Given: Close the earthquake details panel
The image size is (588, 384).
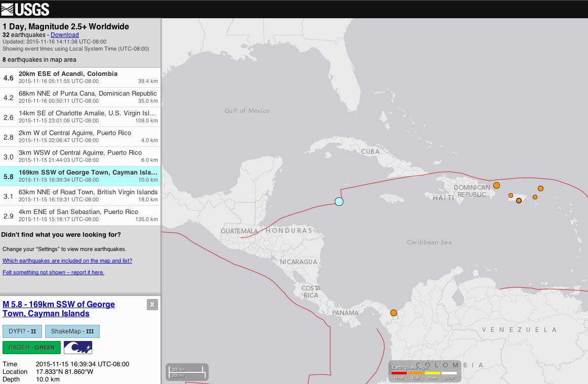Looking at the screenshot, I should point(152,304).
